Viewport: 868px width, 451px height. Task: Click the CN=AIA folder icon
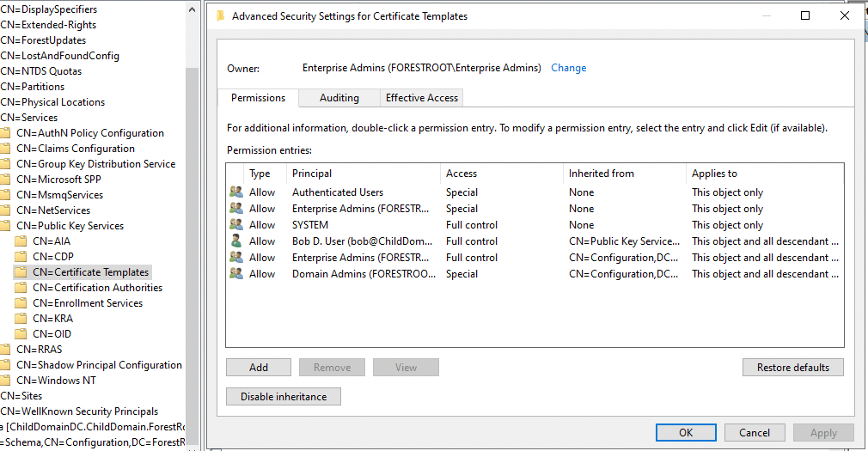point(21,241)
